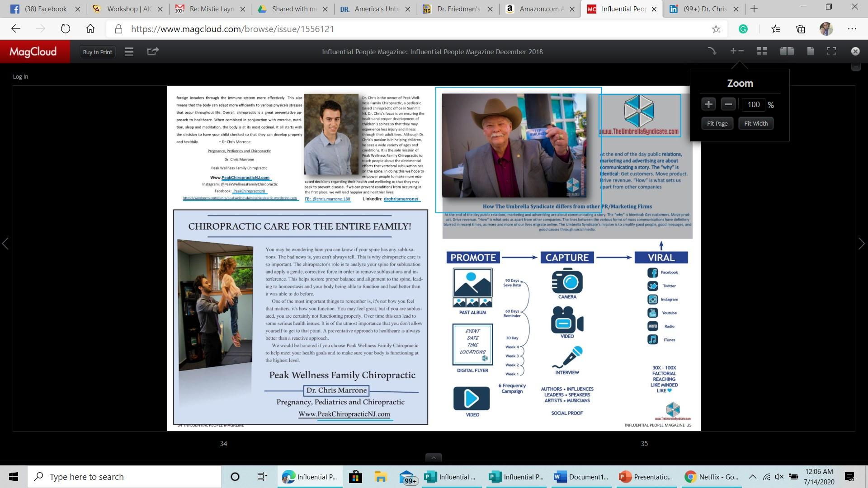Open Task View on taskbar
The height and width of the screenshot is (488, 868).
click(262, 477)
